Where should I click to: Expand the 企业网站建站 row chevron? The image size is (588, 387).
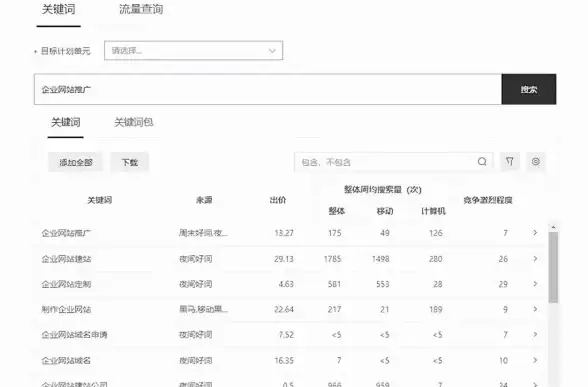(x=535, y=259)
